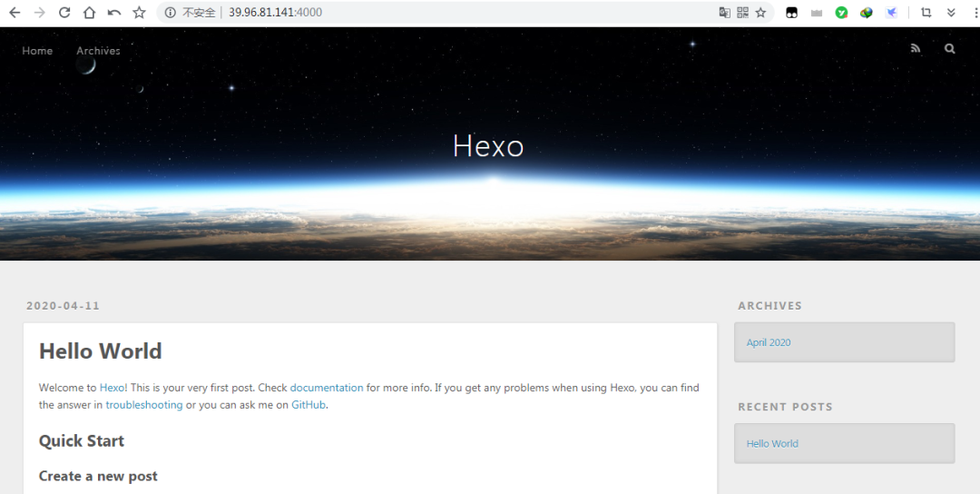Follow the documentation link

click(x=327, y=388)
